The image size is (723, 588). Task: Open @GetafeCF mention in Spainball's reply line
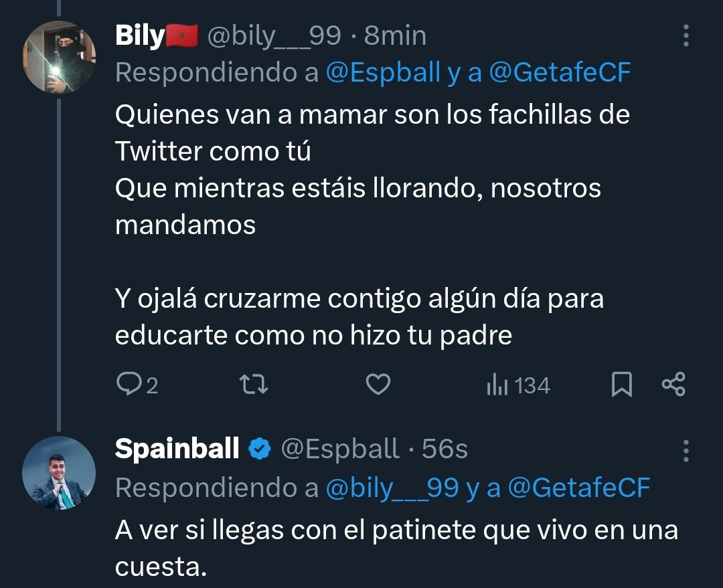point(579,488)
